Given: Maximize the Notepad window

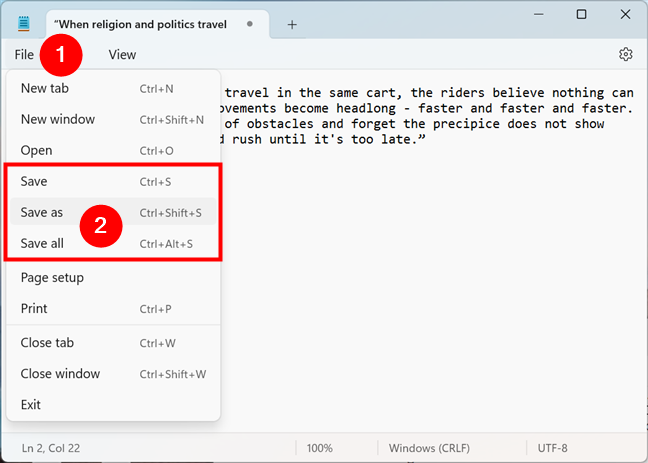Looking at the screenshot, I should point(582,15).
